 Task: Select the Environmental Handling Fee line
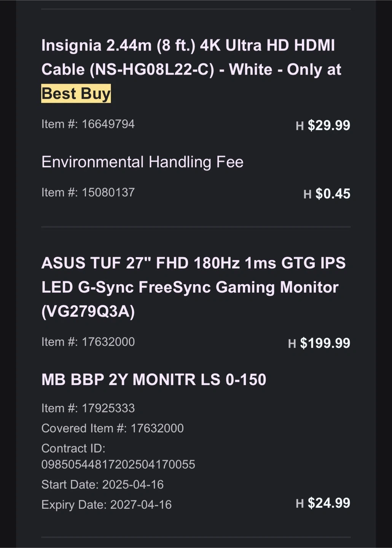coord(142,162)
